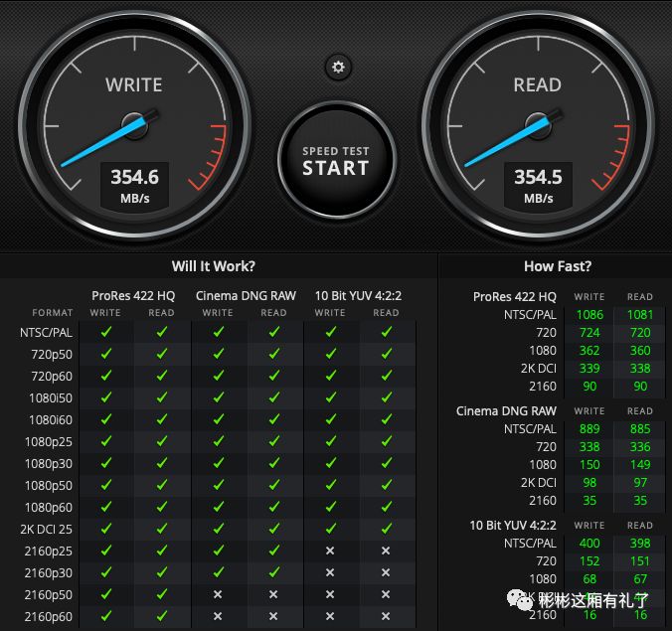The height and width of the screenshot is (631, 672).
Task: Click the ProRes read checkmark for 2160p60
Action: (x=162, y=615)
